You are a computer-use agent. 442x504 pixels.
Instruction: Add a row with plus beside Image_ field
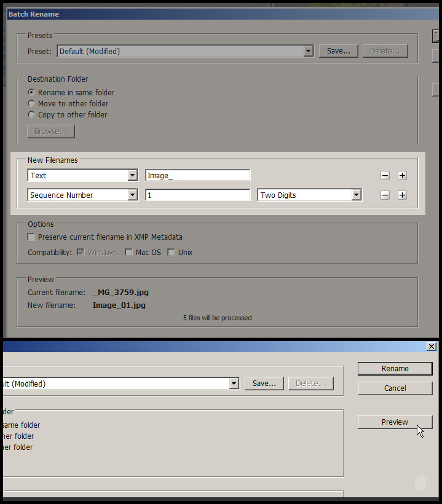point(402,176)
